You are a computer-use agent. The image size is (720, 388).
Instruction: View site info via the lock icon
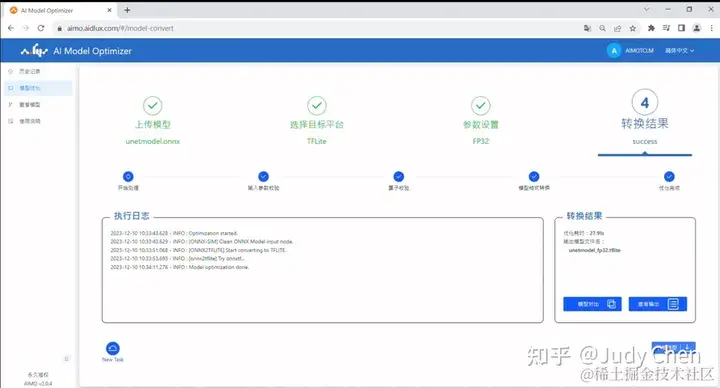[x=59, y=28]
